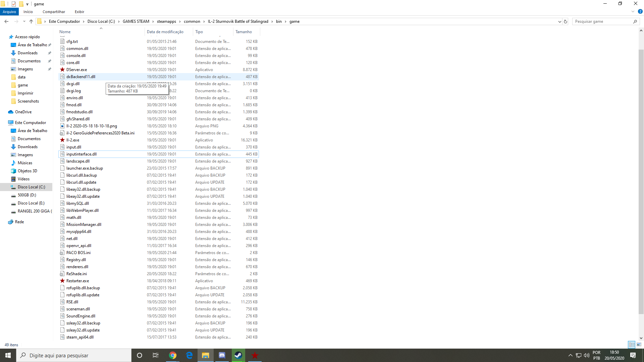The height and width of the screenshot is (362, 644).
Task: Expand the ribbon with chevron arrow
Action: 633,11
